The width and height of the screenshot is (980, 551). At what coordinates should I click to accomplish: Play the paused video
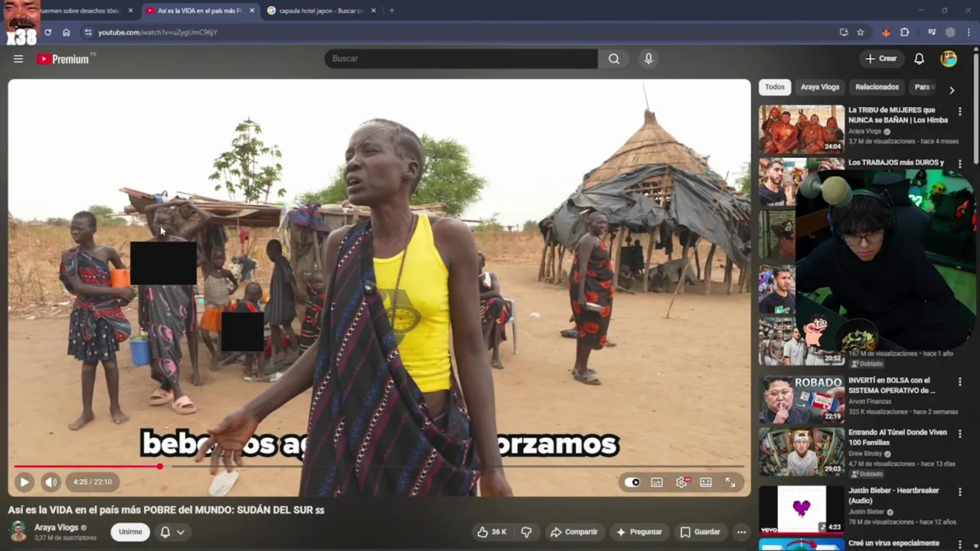(24, 482)
